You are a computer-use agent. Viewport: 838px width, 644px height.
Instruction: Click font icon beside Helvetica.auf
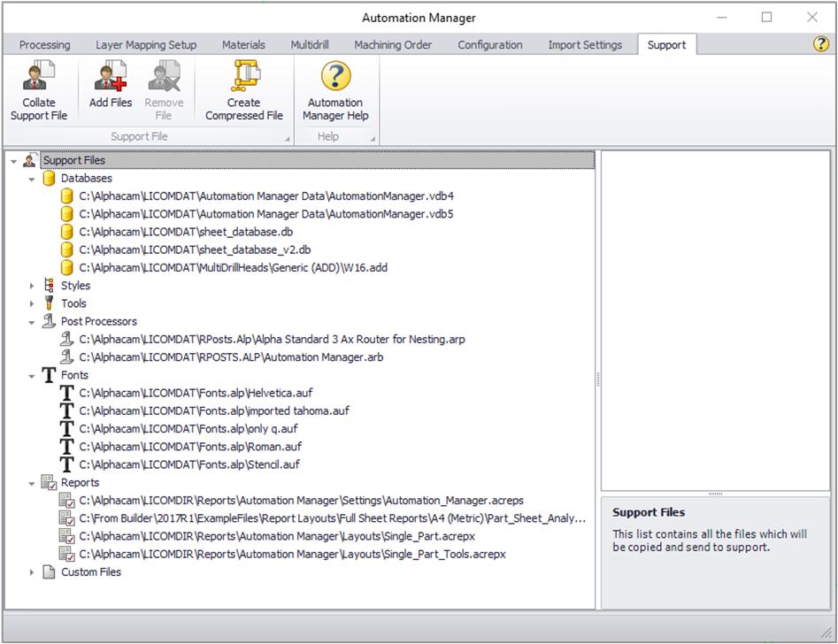coord(66,393)
